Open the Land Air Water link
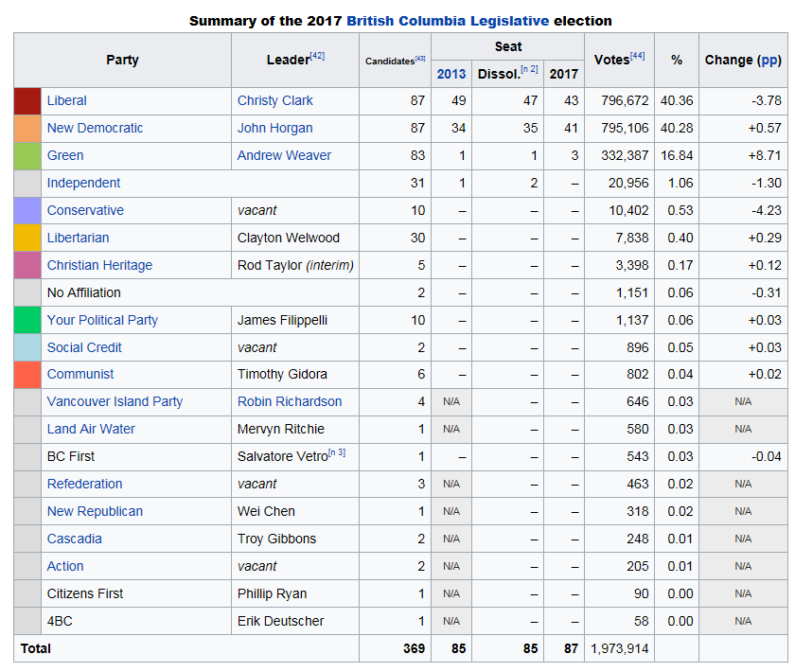 (x=91, y=429)
